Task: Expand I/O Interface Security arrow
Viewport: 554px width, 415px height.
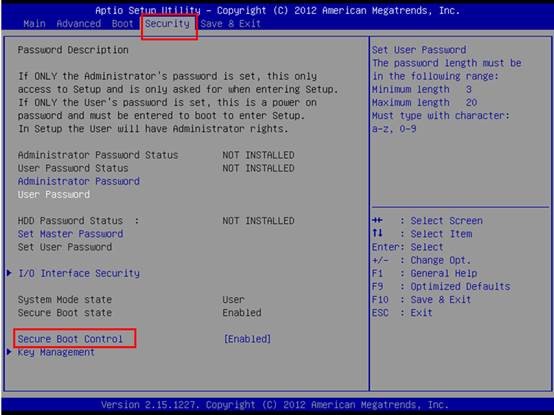Action: coord(9,273)
